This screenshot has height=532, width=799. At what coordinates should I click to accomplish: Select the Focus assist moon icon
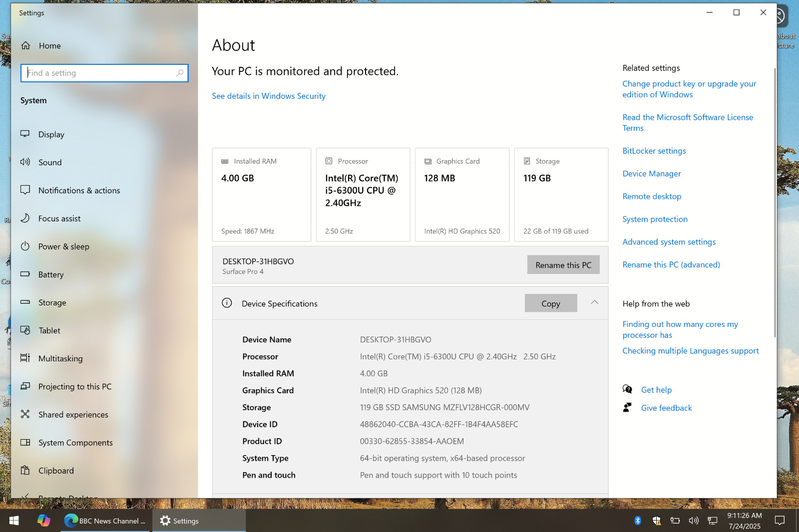[25, 218]
